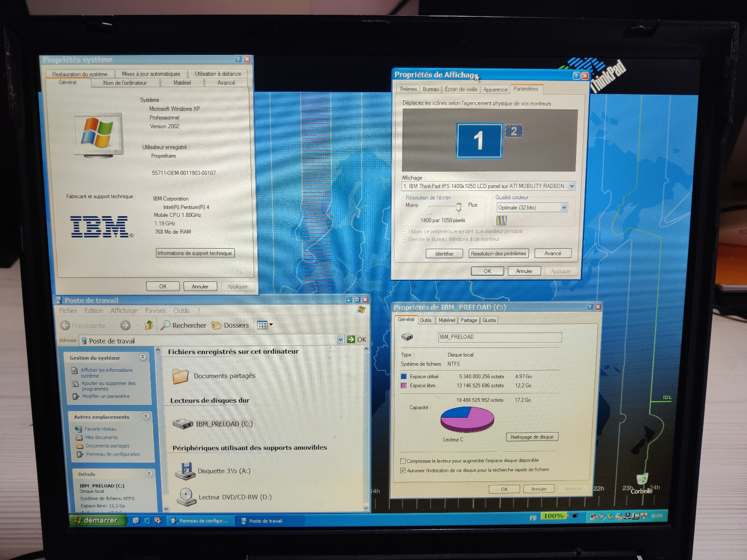Image resolution: width=747 pixels, height=560 pixels.
Task: Collapse Détails panel chevron
Action: coord(149,473)
